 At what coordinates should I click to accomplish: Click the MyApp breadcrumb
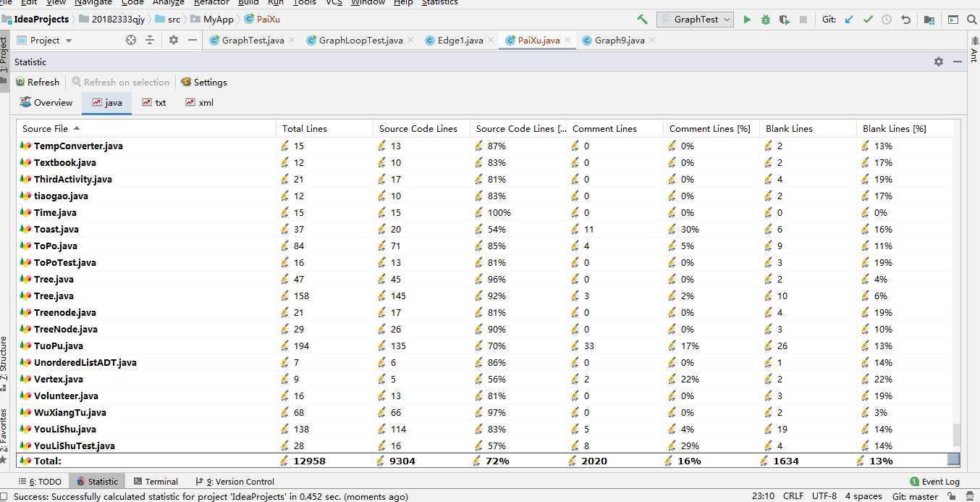pyautogui.click(x=213, y=20)
